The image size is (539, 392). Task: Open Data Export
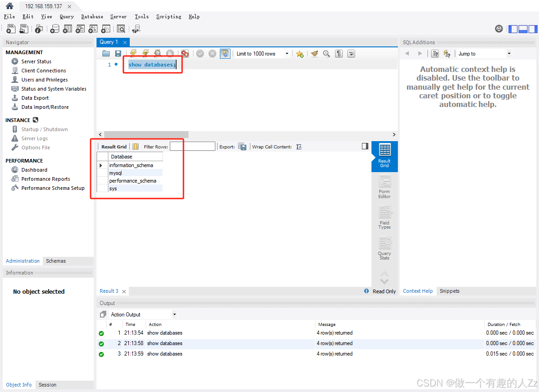pos(35,98)
